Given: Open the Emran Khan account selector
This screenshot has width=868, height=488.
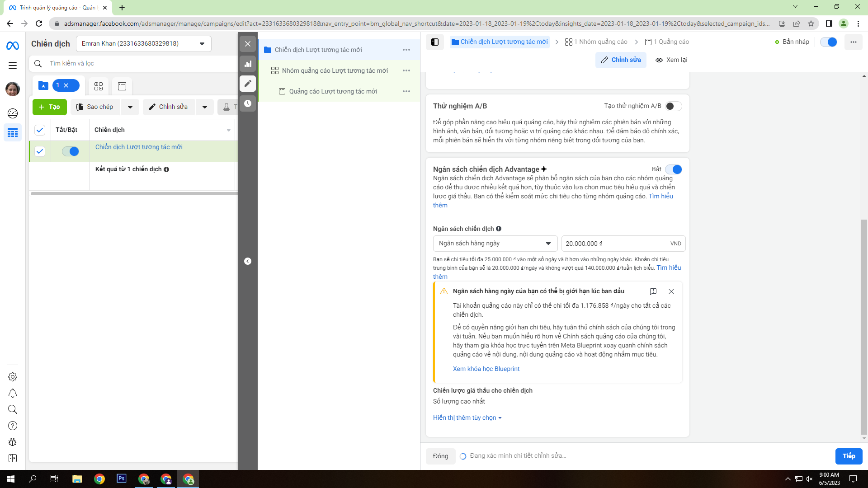Looking at the screenshot, I should 143,44.
